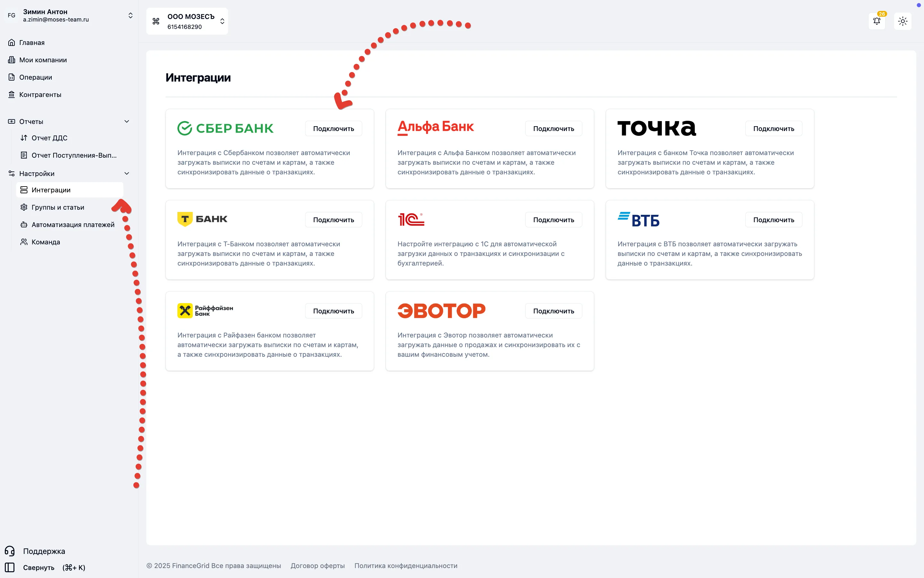Click the Настройки sliders icon
The height and width of the screenshot is (578, 924).
click(x=12, y=173)
